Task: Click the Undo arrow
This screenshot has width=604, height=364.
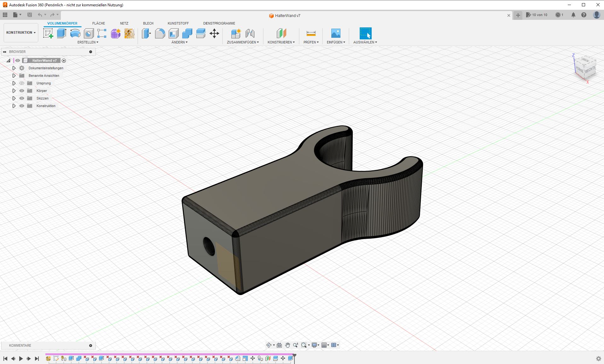Action: [40, 15]
